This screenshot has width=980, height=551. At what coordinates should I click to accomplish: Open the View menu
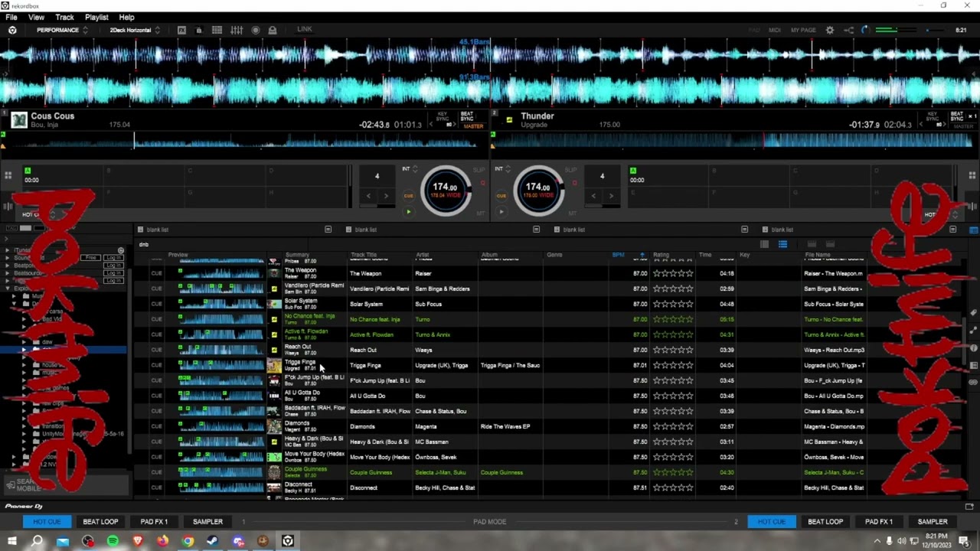[36, 17]
